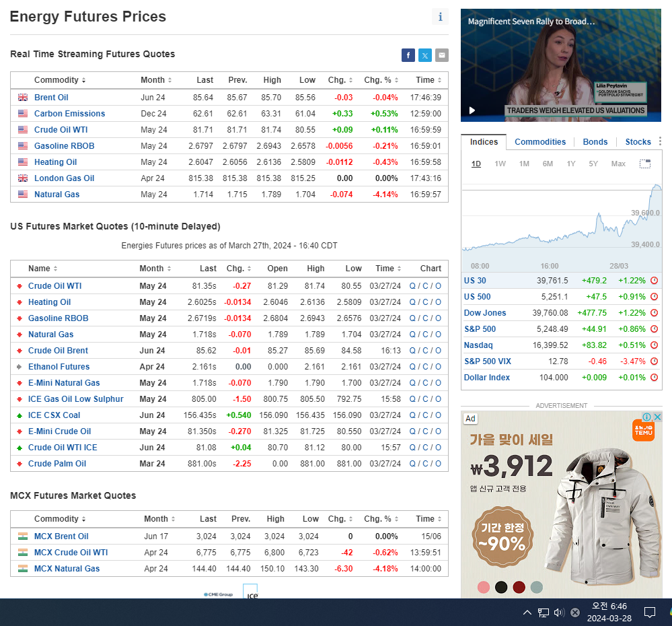This screenshot has height=626, width=672.
Task: Click the taskbar clock showing 6:46
Action: point(609,613)
